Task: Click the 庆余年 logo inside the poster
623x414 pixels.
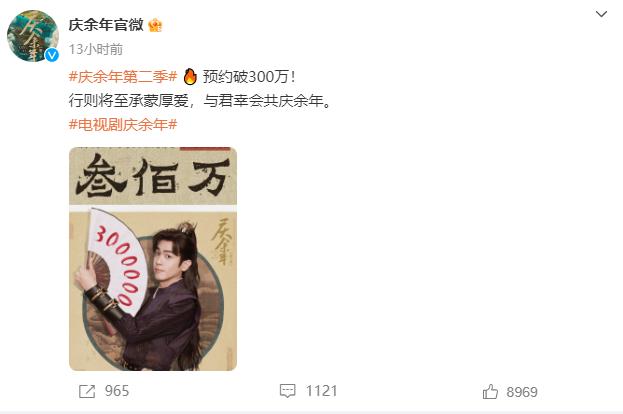Action: pos(222,240)
